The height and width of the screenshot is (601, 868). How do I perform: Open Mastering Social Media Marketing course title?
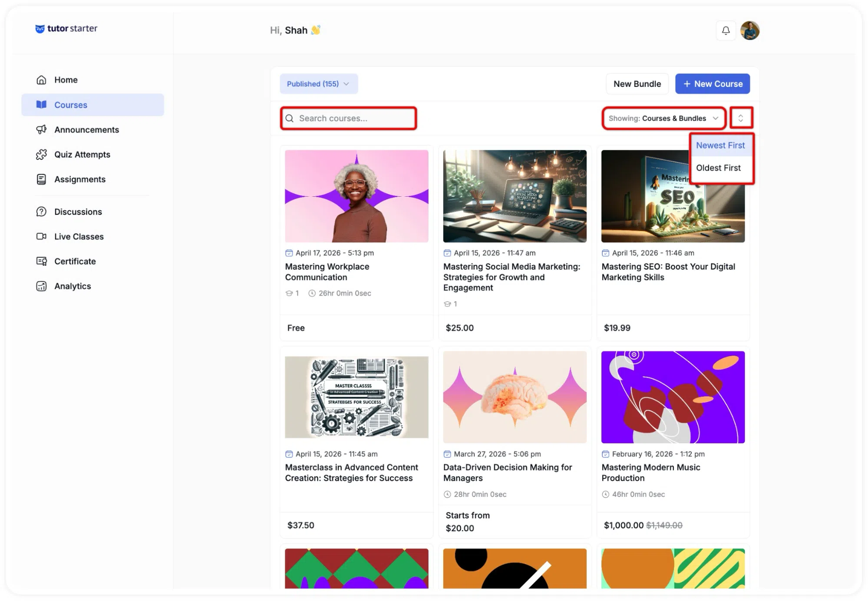[512, 277]
